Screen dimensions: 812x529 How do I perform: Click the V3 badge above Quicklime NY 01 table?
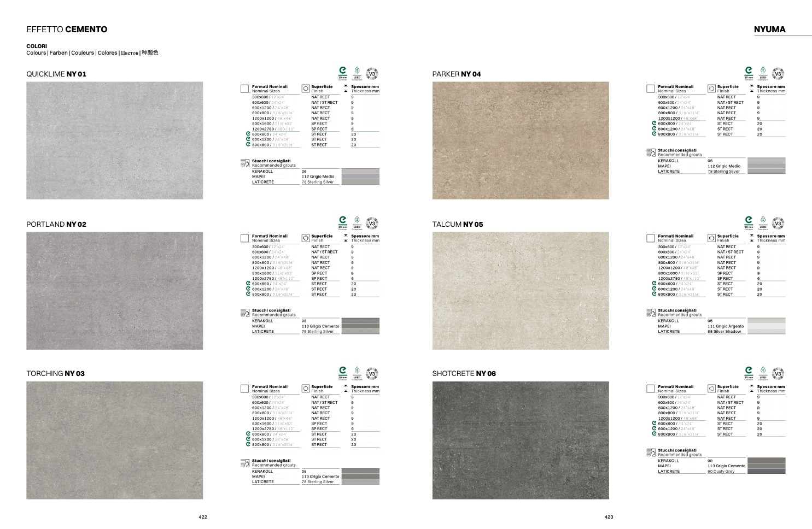pyautogui.click(x=372, y=74)
